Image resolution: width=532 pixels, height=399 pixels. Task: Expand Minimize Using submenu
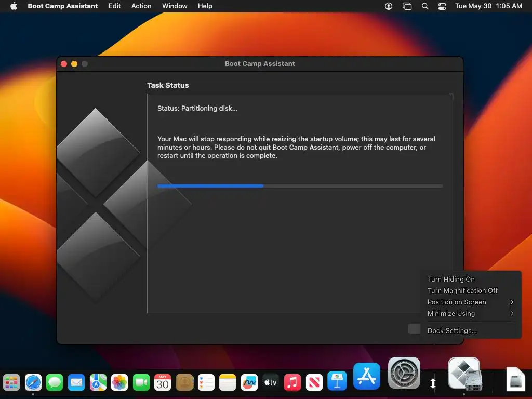click(x=470, y=313)
